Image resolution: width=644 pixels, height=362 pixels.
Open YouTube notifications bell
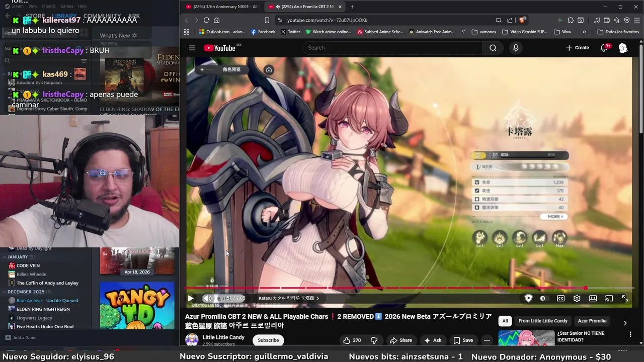(x=604, y=48)
